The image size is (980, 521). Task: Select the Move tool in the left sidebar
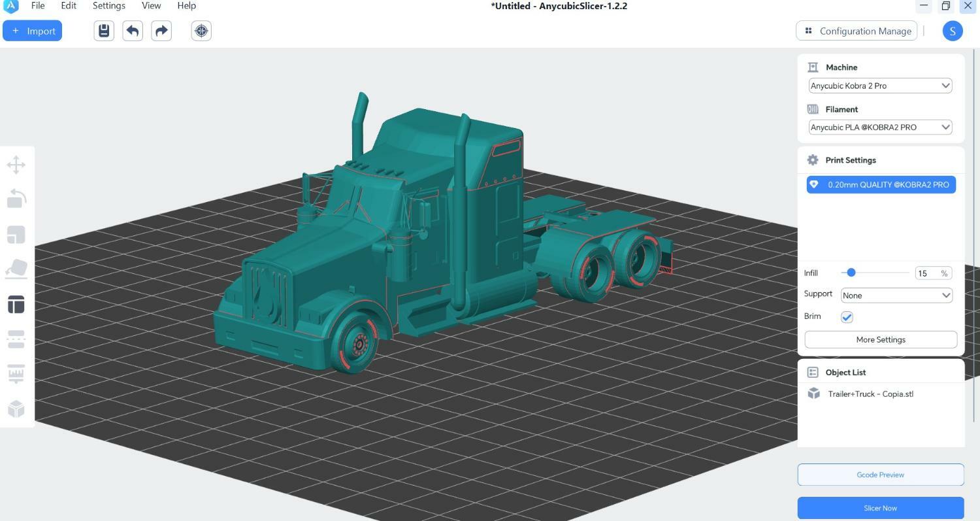point(16,165)
